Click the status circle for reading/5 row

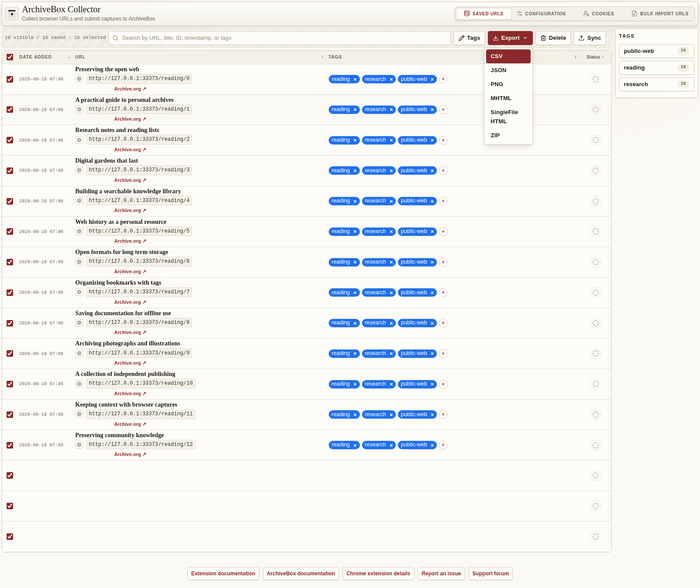click(595, 232)
